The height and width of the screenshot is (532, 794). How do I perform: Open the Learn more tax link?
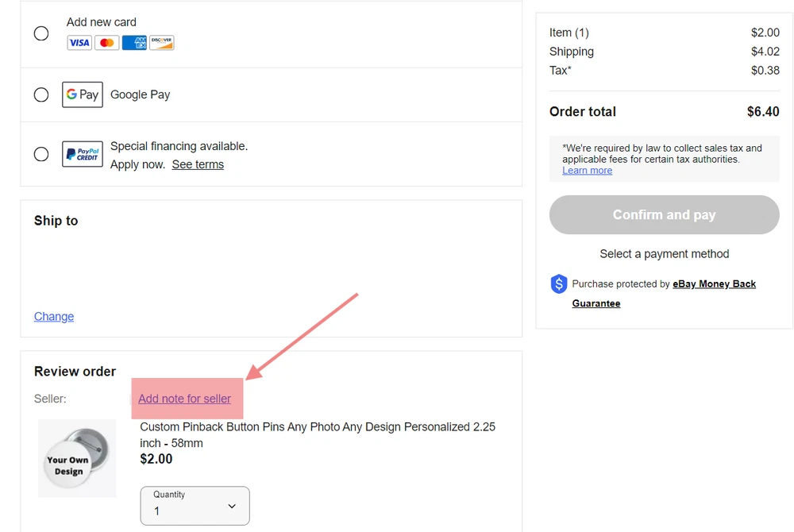tap(587, 171)
